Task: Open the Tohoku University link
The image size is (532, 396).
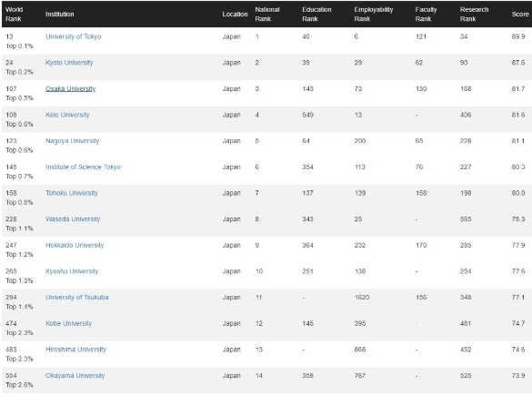Action: pyautogui.click(x=72, y=193)
